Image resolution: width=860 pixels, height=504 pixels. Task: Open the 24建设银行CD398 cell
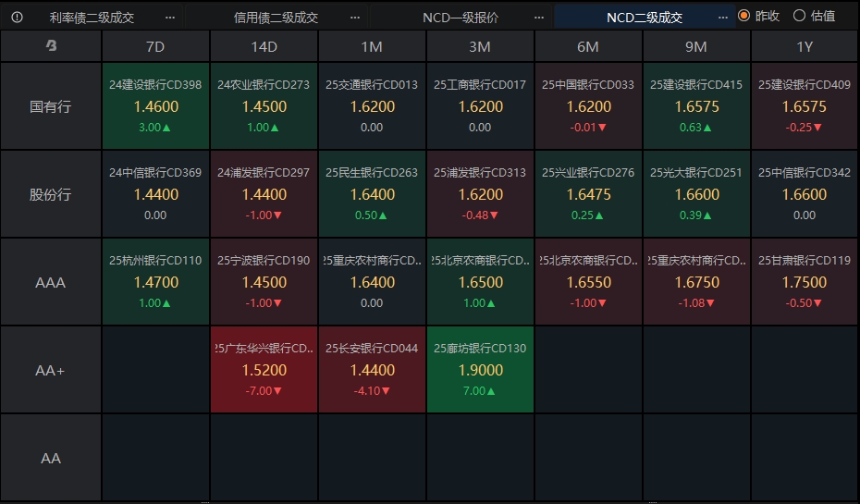(155, 105)
